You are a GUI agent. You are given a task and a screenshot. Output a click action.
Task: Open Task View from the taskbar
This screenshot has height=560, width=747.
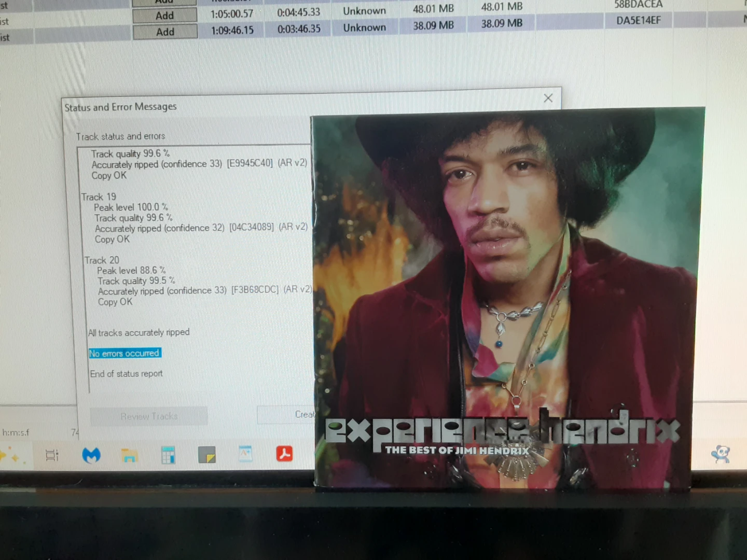[x=52, y=455]
